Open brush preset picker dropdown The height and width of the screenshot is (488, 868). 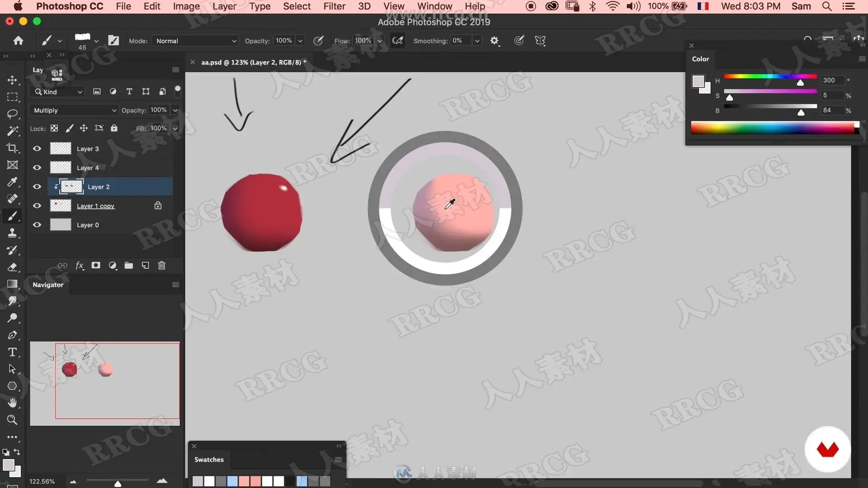(x=96, y=41)
